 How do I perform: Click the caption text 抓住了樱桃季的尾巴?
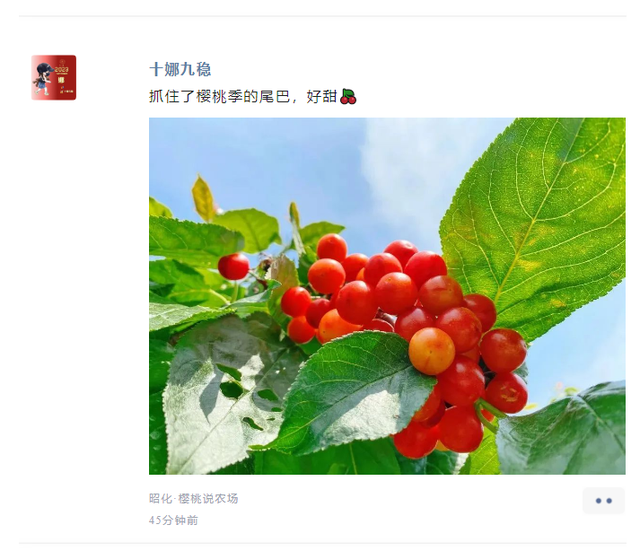[220, 97]
